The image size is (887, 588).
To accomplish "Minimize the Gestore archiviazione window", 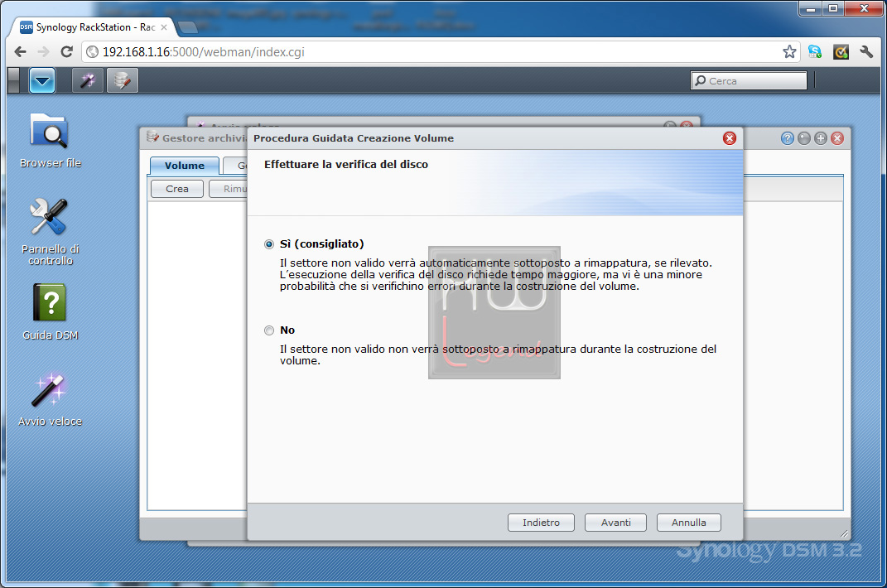I will click(804, 138).
